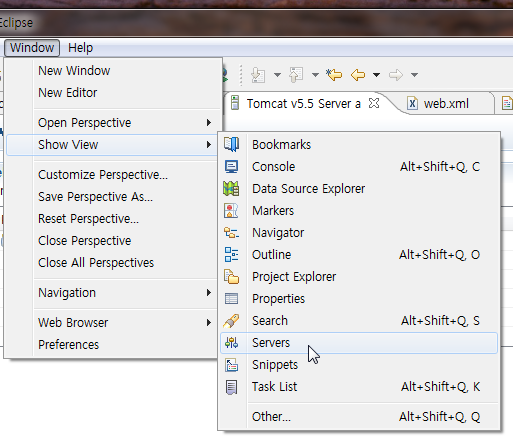Expand Web Browser submenu
This screenshot has width=513, height=441.
click(x=113, y=323)
